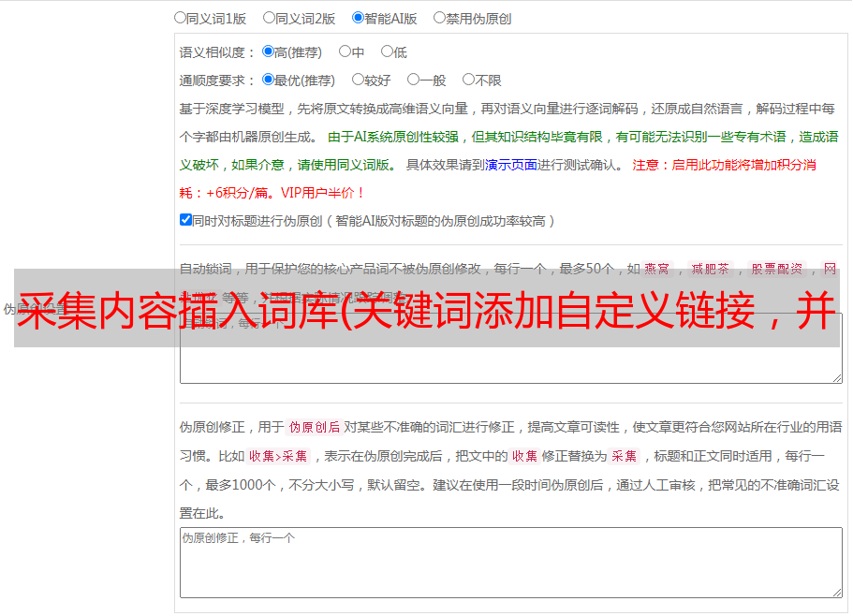Click the 股票配资 example tag

coord(777,269)
